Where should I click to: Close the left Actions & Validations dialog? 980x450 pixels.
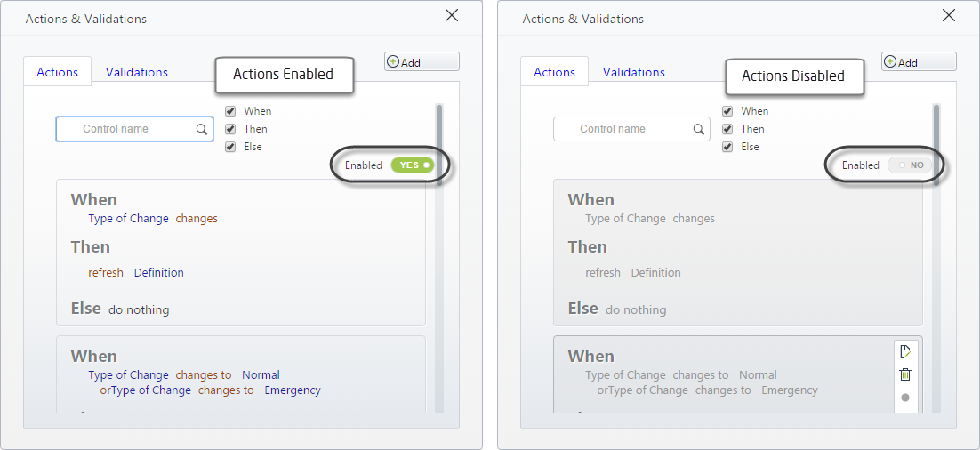(451, 16)
